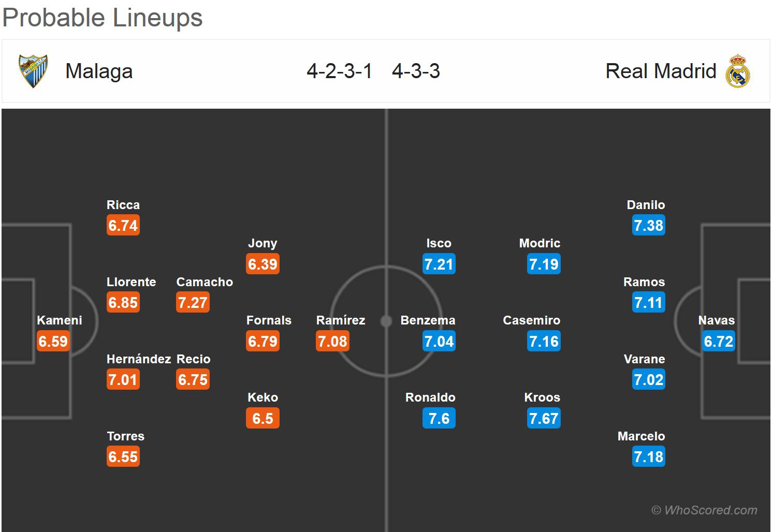Click the Real Madrid club crest icon
772x532 pixels.
(738, 71)
